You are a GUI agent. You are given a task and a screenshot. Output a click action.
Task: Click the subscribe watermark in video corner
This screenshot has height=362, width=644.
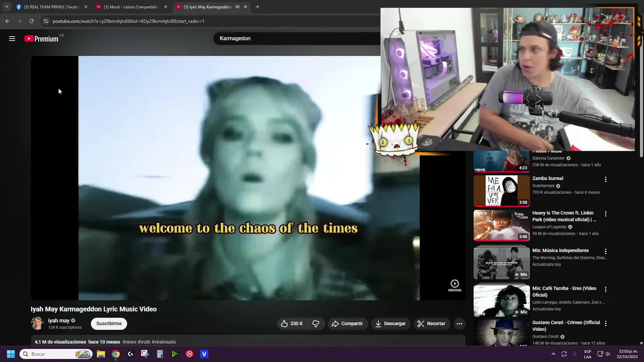tap(454, 286)
